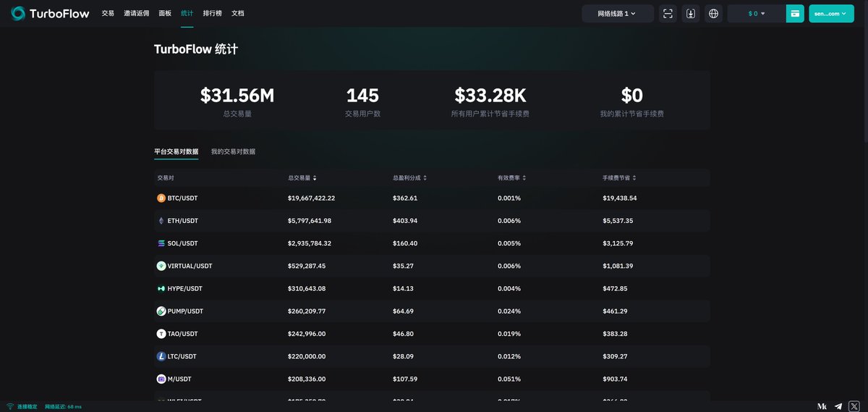The width and height of the screenshot is (868, 412).
Task: Click the $0 my saved fees stat
Action: [632, 95]
